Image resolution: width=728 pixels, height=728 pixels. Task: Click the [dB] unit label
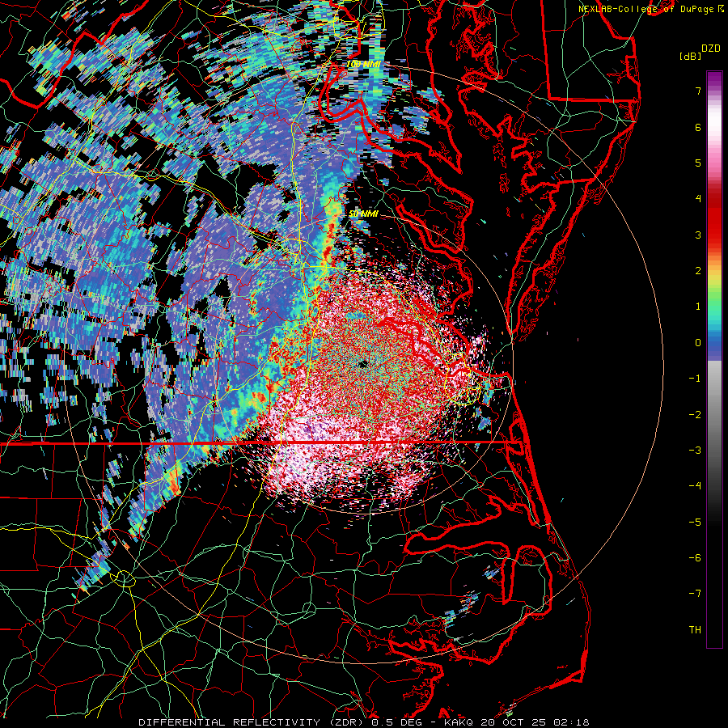tap(690, 56)
